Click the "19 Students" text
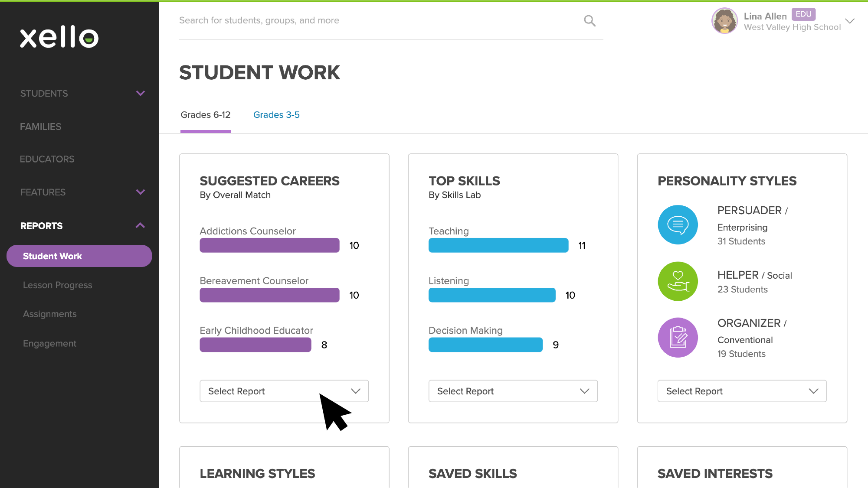868x488 pixels. click(742, 354)
